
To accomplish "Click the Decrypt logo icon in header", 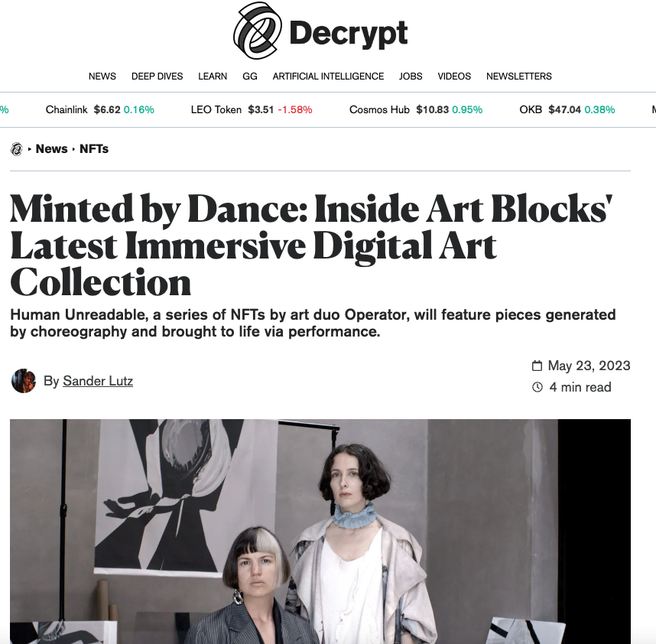I will pos(258,31).
